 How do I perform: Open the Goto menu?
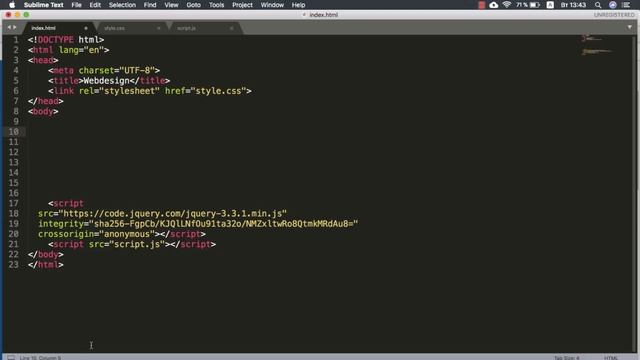193,5
